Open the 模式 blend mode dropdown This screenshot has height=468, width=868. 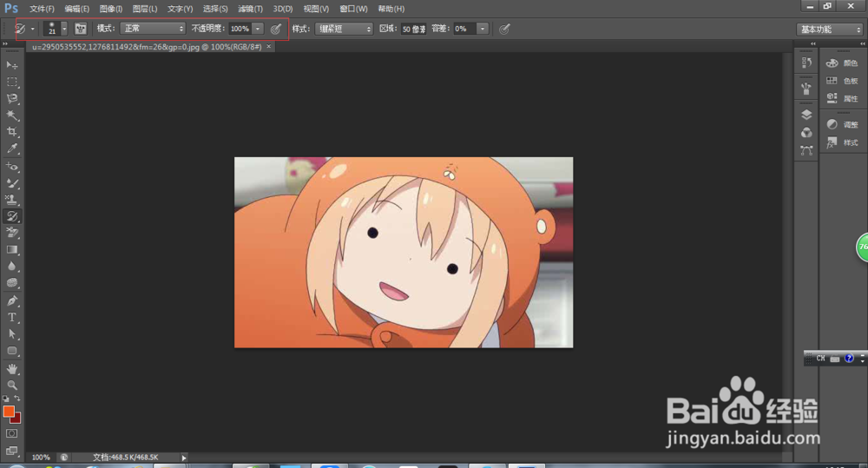click(152, 29)
